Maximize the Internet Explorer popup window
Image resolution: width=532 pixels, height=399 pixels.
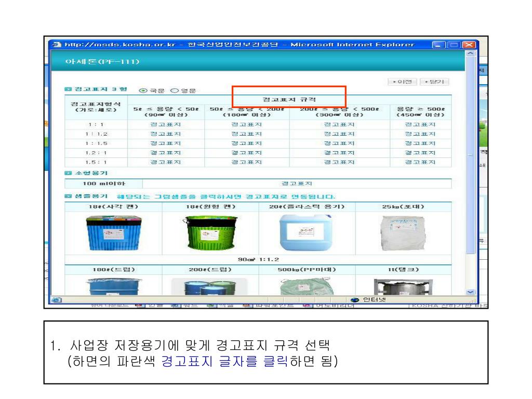click(454, 45)
